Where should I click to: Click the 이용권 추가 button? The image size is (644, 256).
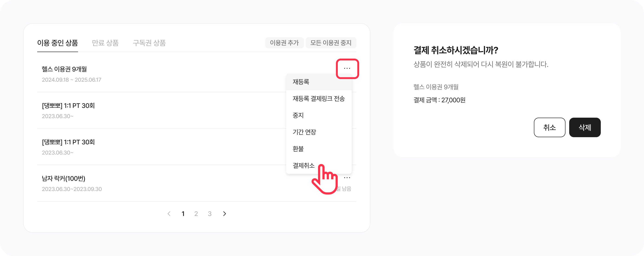click(284, 43)
